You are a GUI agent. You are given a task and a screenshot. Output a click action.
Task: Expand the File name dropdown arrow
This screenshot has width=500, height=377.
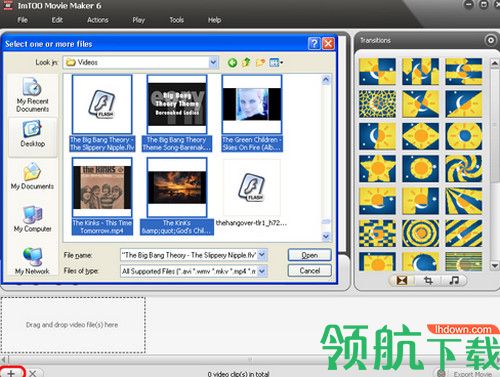[x=262, y=255]
